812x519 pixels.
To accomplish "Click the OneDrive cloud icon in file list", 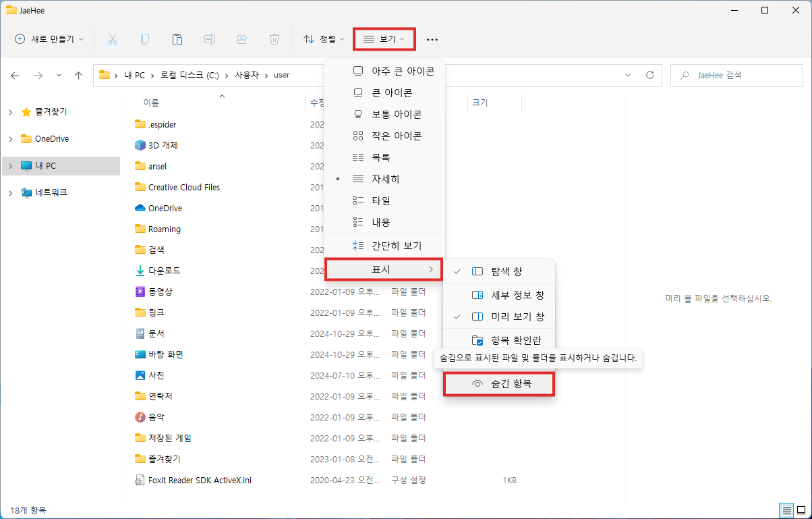I will [x=140, y=208].
